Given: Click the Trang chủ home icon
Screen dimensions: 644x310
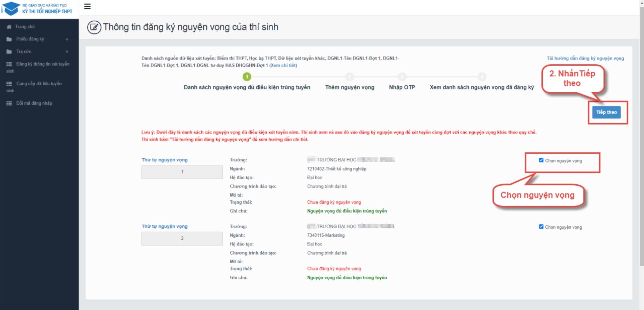Looking at the screenshot, I should (9, 27).
